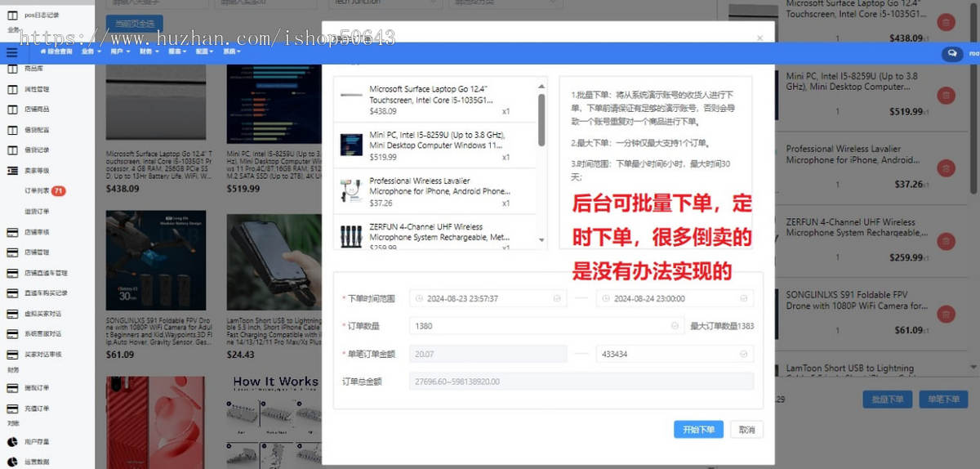Expand the 系统 top menu dropdown

coord(232,51)
